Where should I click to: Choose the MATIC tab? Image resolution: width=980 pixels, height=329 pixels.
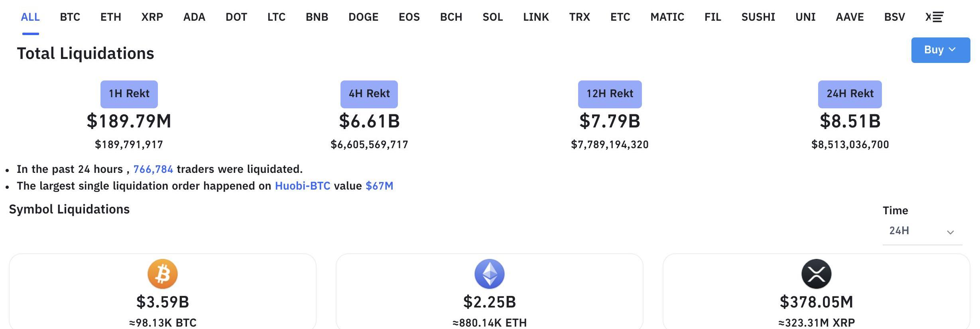[667, 17]
